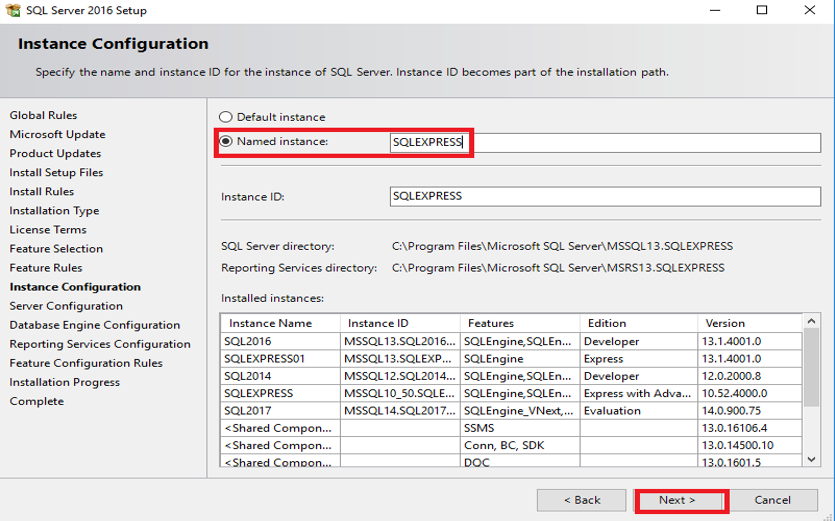The image size is (835, 521).
Task: Open the Database Engine Configuration step
Action: pos(95,325)
